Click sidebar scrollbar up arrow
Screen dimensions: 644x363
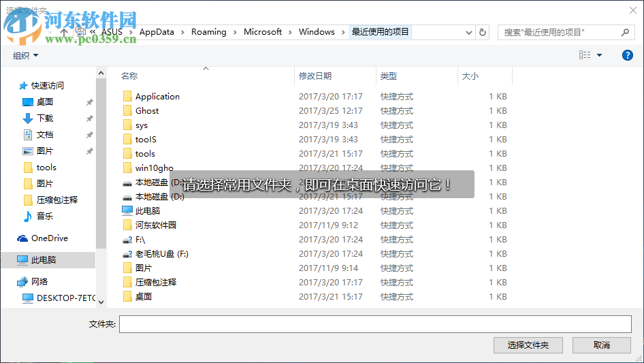pos(101,73)
